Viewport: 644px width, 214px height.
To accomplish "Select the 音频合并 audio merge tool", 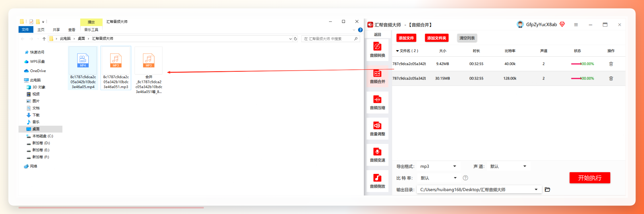I will pyautogui.click(x=377, y=76).
